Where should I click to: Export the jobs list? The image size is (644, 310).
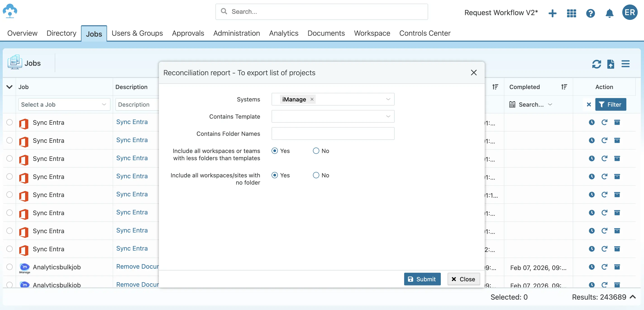click(611, 64)
